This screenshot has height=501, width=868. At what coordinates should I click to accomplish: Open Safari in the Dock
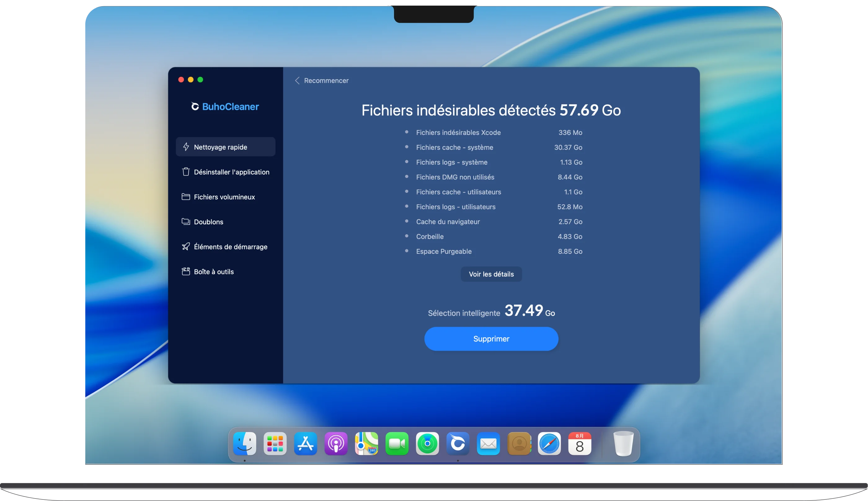(x=549, y=444)
